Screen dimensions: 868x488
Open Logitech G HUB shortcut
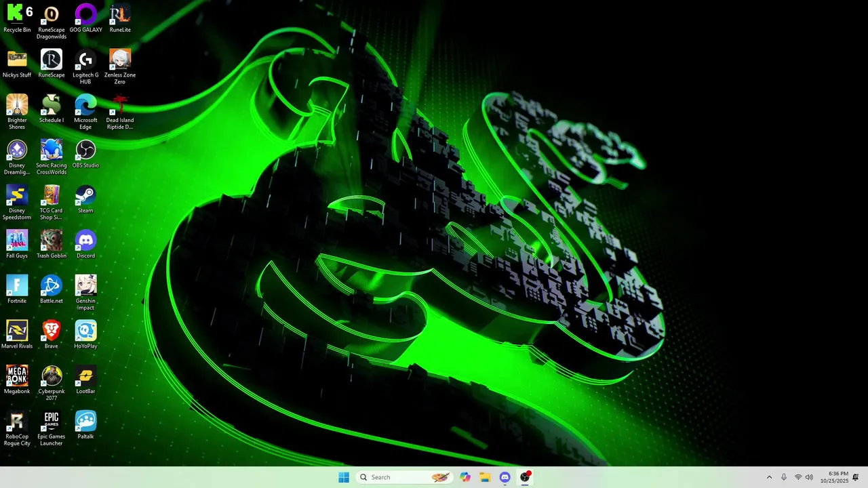tap(85, 67)
